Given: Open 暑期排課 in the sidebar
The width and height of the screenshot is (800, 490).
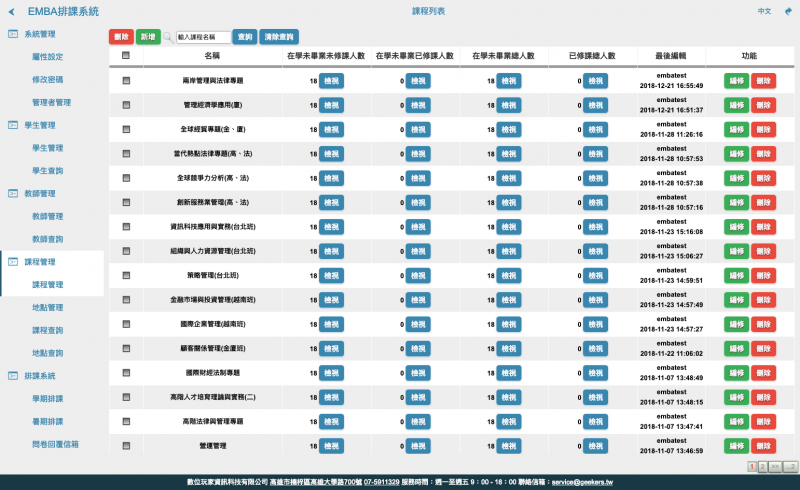Looking at the screenshot, I should pos(47,422).
